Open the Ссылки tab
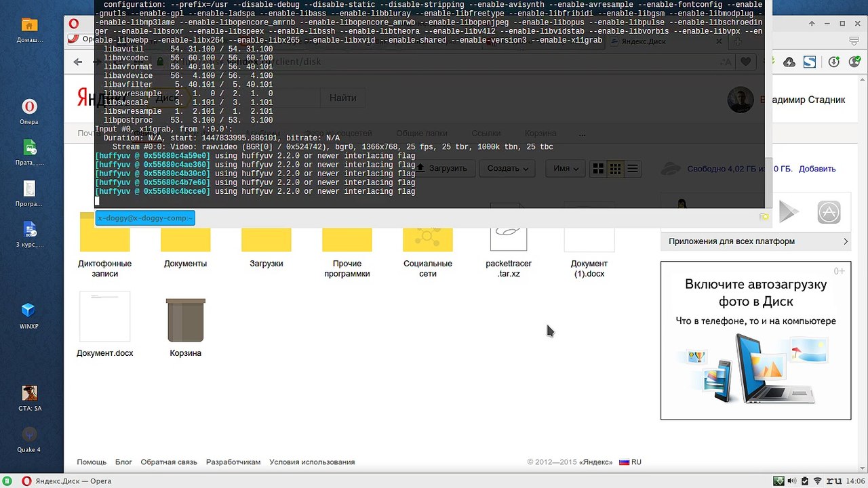Image resolution: width=868 pixels, height=488 pixels. click(486, 134)
